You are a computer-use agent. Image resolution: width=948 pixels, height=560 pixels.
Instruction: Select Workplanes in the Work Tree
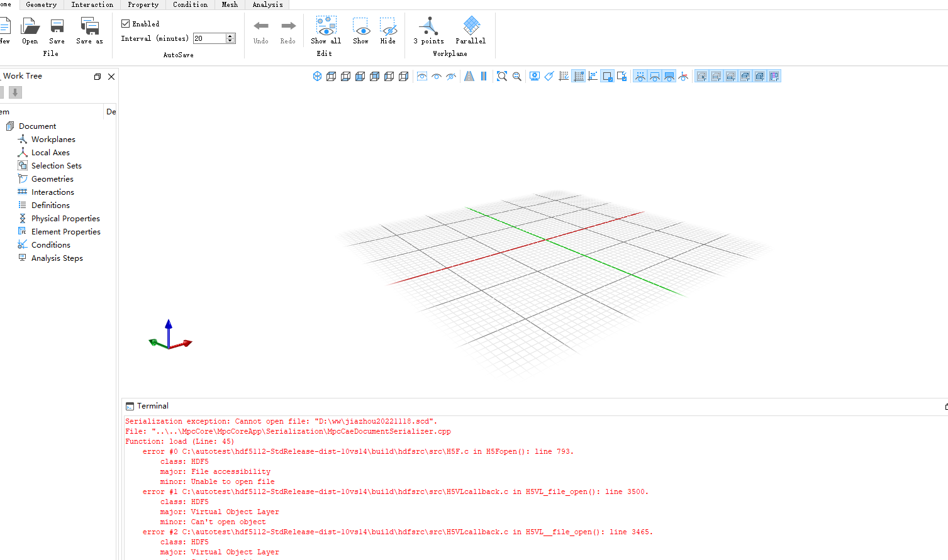coord(53,140)
